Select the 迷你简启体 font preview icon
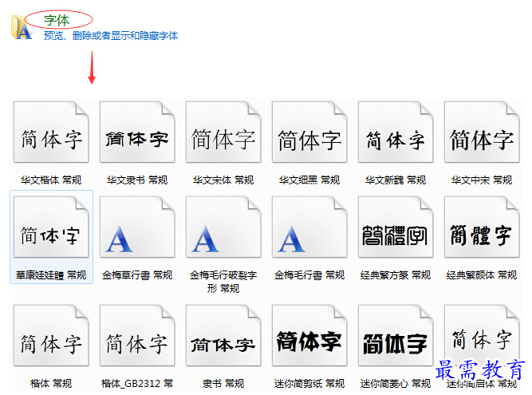The image size is (532, 395). tap(482, 336)
